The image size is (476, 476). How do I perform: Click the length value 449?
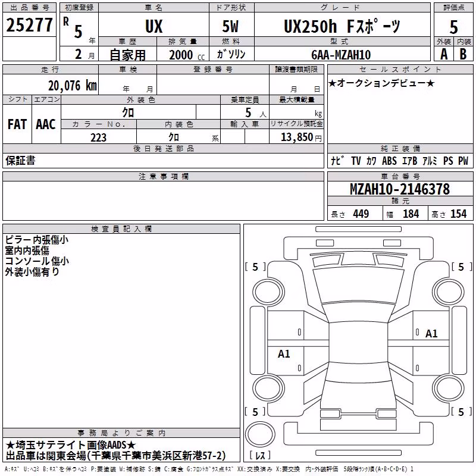pos(361,214)
